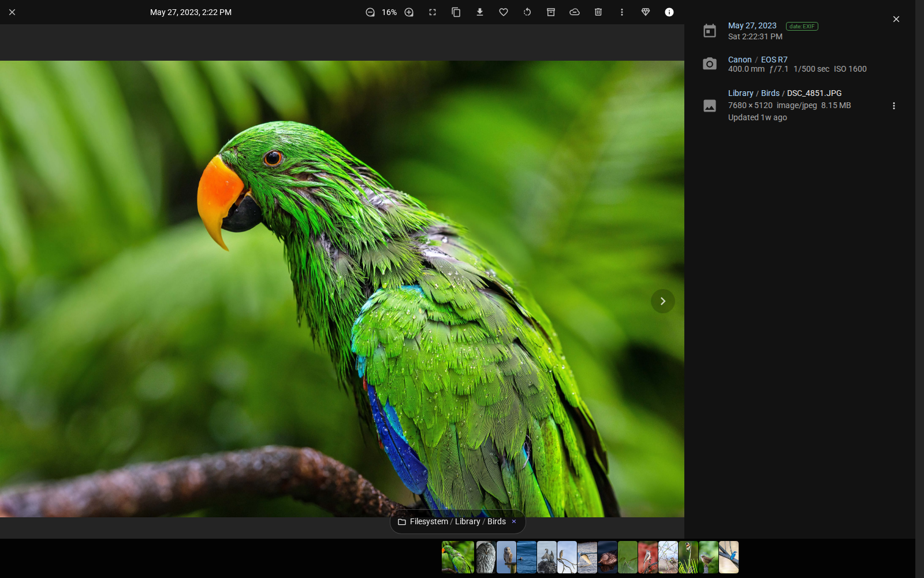The width and height of the screenshot is (924, 578).
Task: Close the viewer with the top-left X
Action: 12,12
